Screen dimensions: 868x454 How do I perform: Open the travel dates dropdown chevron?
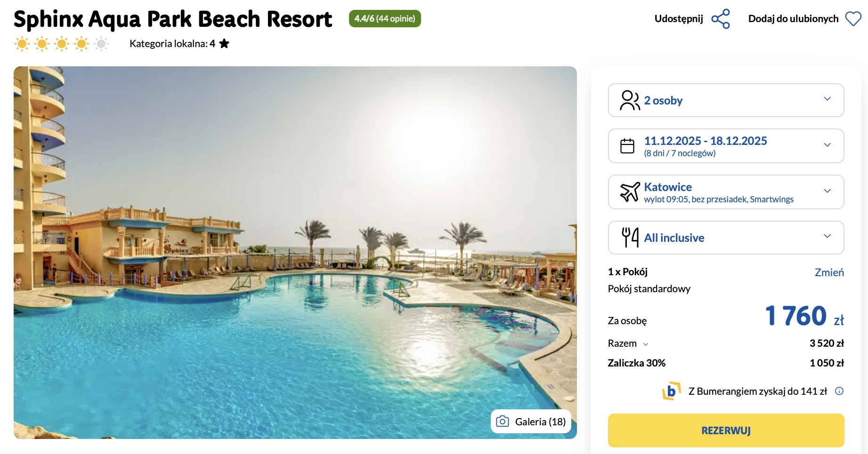click(x=827, y=145)
